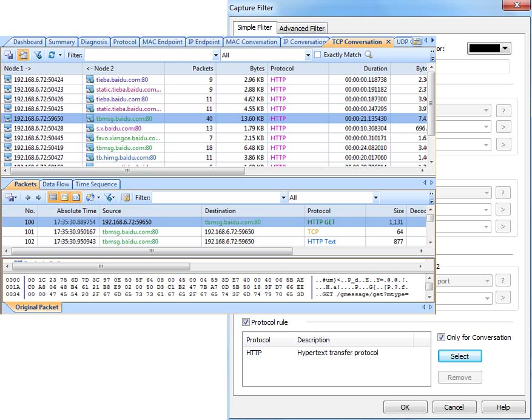This screenshot has height=420, width=532.
Task: Open the Advanced Filter tab in Capture Filter
Action: point(301,29)
